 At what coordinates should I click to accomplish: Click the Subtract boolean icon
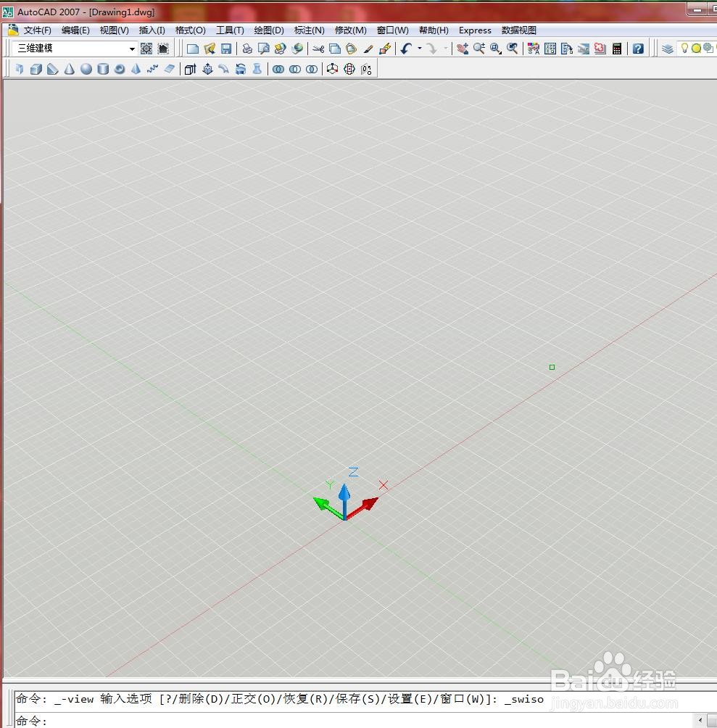pyautogui.click(x=295, y=69)
